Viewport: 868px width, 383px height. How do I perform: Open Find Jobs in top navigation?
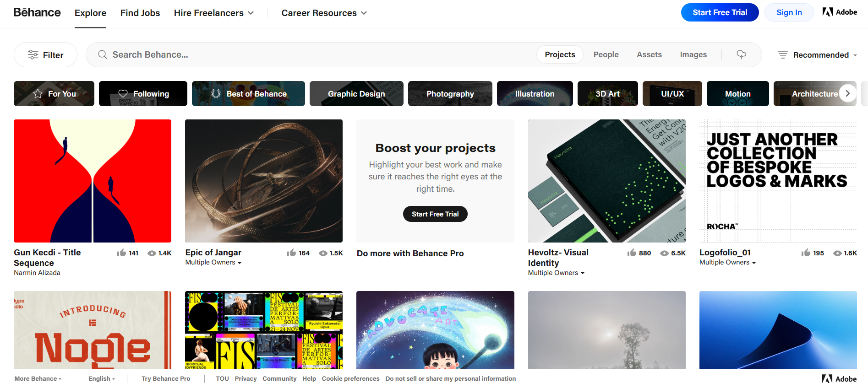140,13
